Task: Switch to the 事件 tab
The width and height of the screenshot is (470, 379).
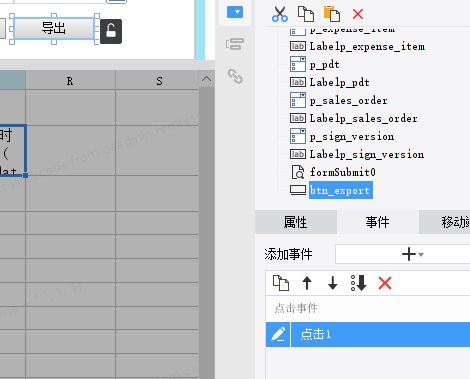Action: point(378,222)
